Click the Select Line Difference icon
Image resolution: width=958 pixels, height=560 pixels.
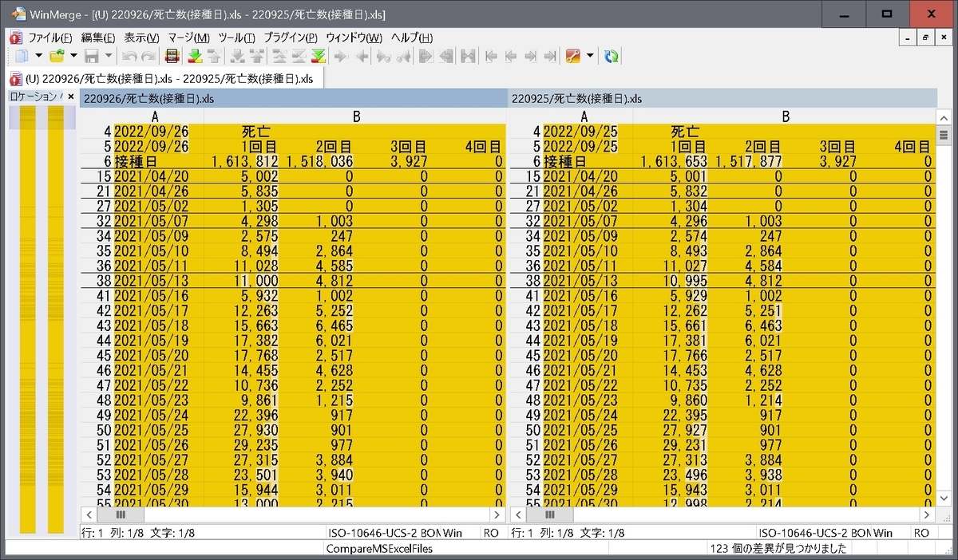point(171,56)
